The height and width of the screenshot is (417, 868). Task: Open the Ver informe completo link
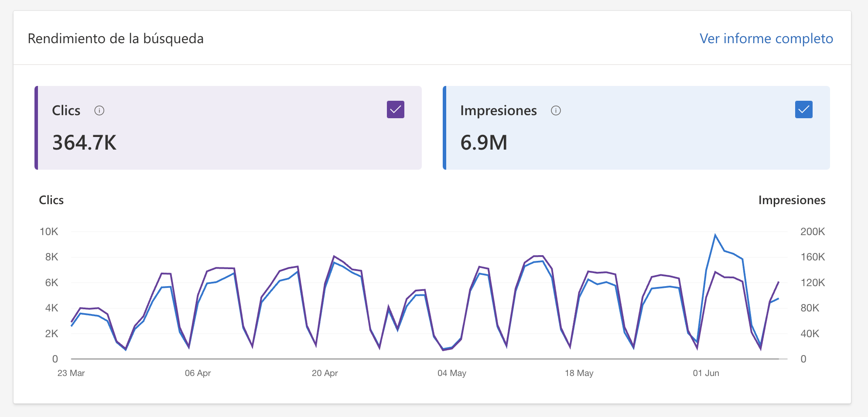pyautogui.click(x=766, y=38)
